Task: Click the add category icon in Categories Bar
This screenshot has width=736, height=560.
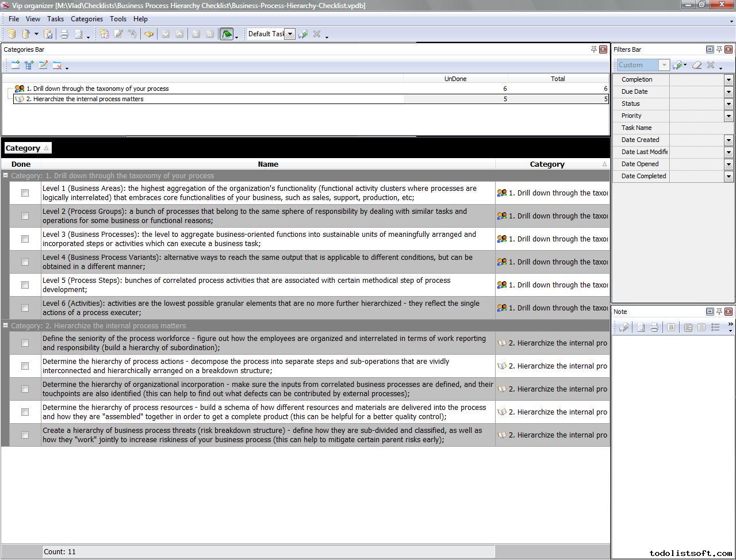Action: click(x=16, y=66)
